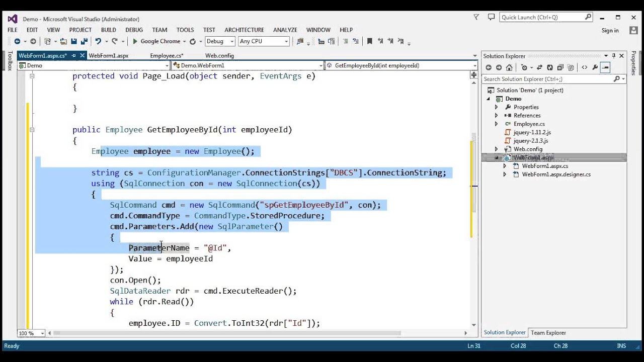The height and width of the screenshot is (362, 644).
Task: Click the Pending Changes Filter clock icon
Action: pyautogui.click(x=524, y=67)
